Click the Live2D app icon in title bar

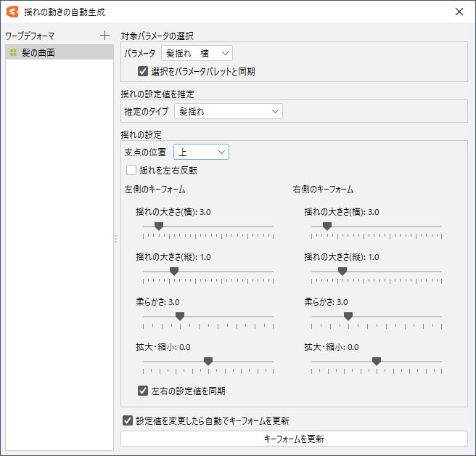point(12,12)
